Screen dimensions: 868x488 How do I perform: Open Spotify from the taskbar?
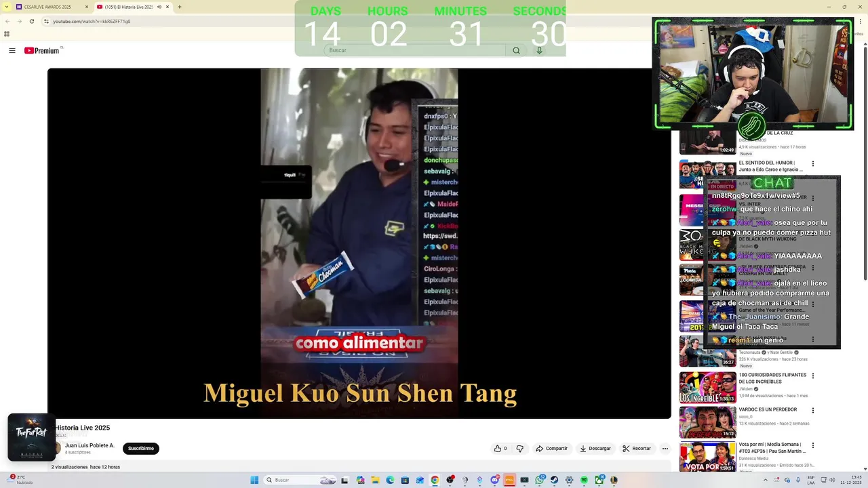[x=584, y=480]
